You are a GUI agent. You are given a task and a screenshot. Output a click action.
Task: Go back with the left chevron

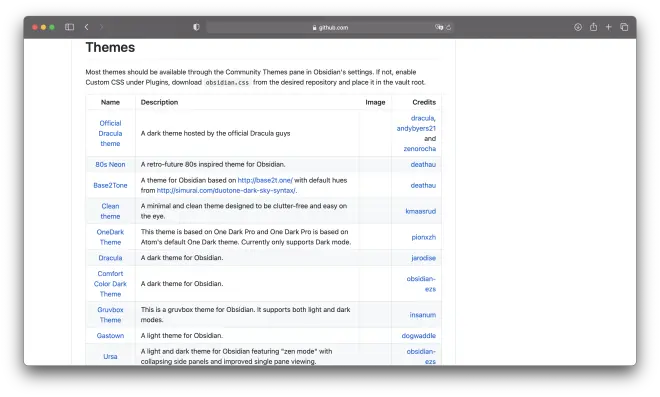86,27
